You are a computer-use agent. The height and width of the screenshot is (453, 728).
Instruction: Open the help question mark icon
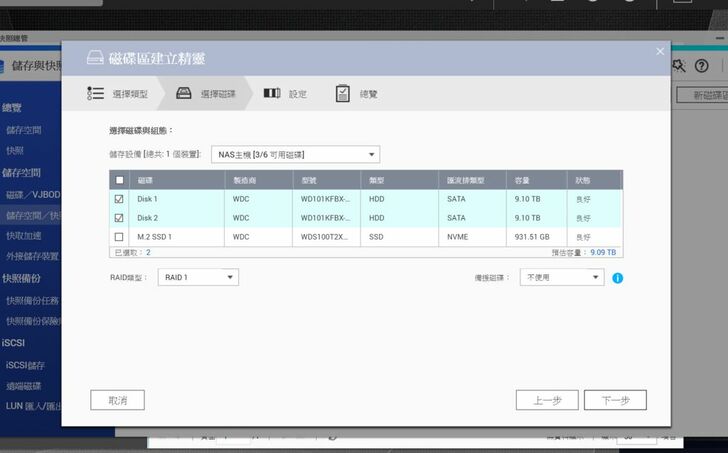(701, 66)
